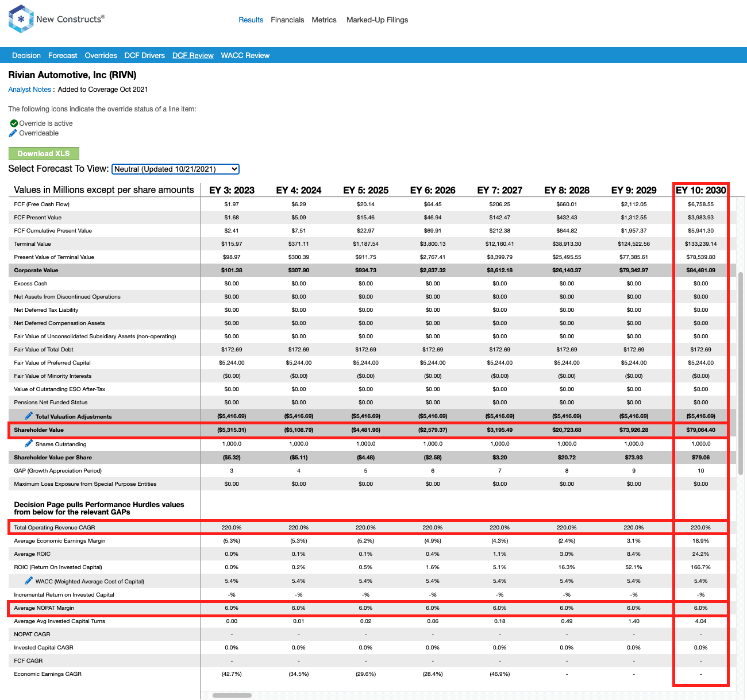Click the Download XLS button
The height and width of the screenshot is (700, 747).
point(44,153)
